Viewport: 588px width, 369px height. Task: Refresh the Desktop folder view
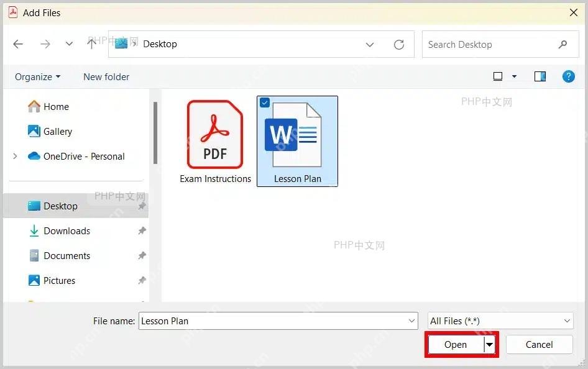399,45
